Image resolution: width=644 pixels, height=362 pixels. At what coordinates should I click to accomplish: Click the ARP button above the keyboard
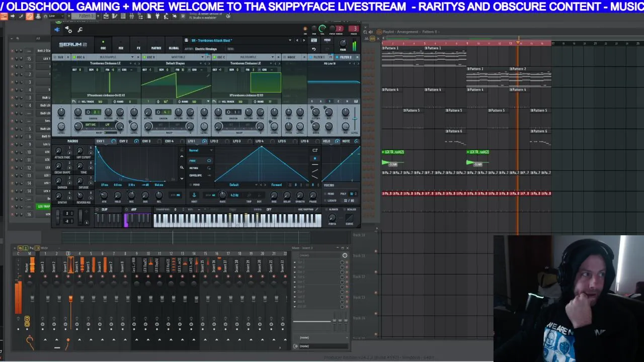(134, 209)
